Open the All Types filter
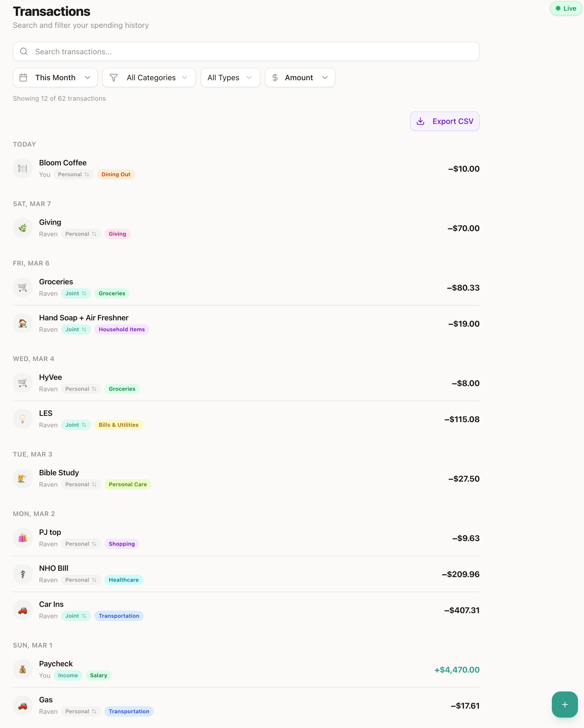584x728 pixels. 230,77
